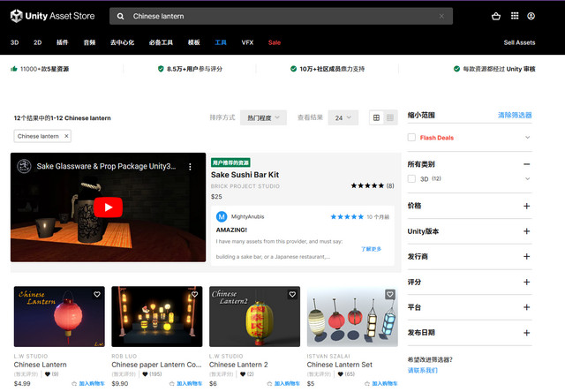This screenshot has height=392, width=565.
Task: Click the video channel avatar icon
Action: tap(24, 166)
